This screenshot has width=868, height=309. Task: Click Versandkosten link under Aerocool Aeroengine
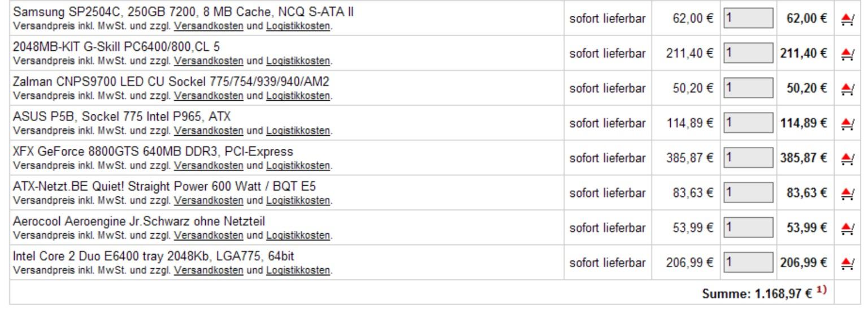(x=209, y=235)
